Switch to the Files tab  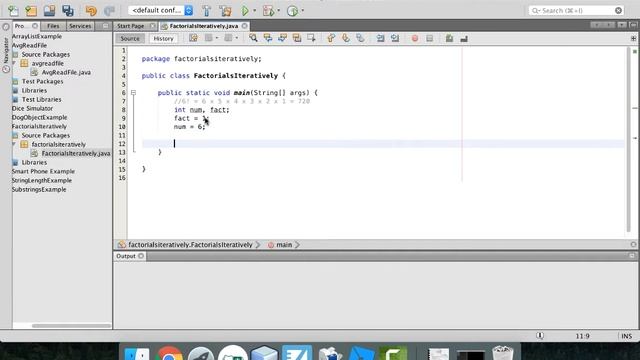click(53, 26)
